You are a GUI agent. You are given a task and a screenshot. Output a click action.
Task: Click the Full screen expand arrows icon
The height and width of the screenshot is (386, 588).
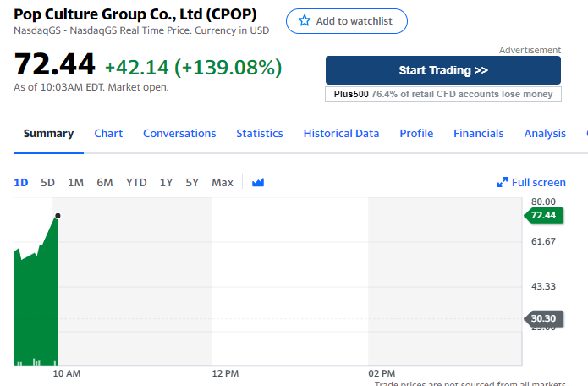(502, 182)
